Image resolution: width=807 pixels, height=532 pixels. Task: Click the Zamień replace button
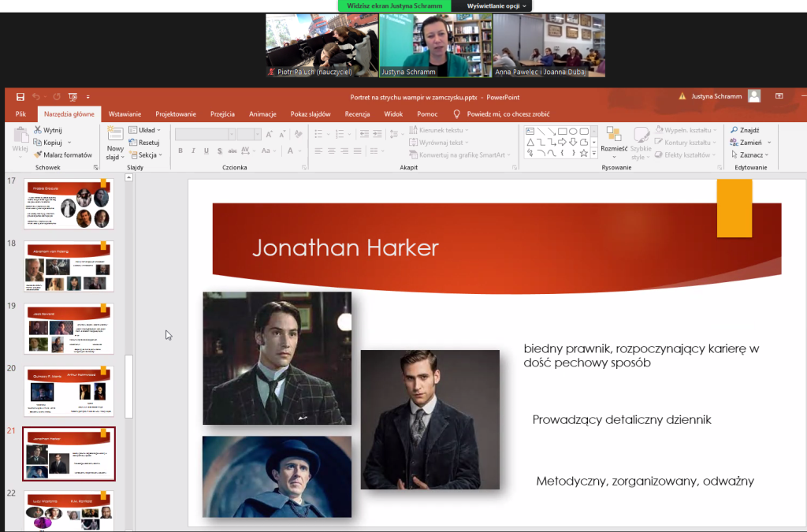(750, 143)
